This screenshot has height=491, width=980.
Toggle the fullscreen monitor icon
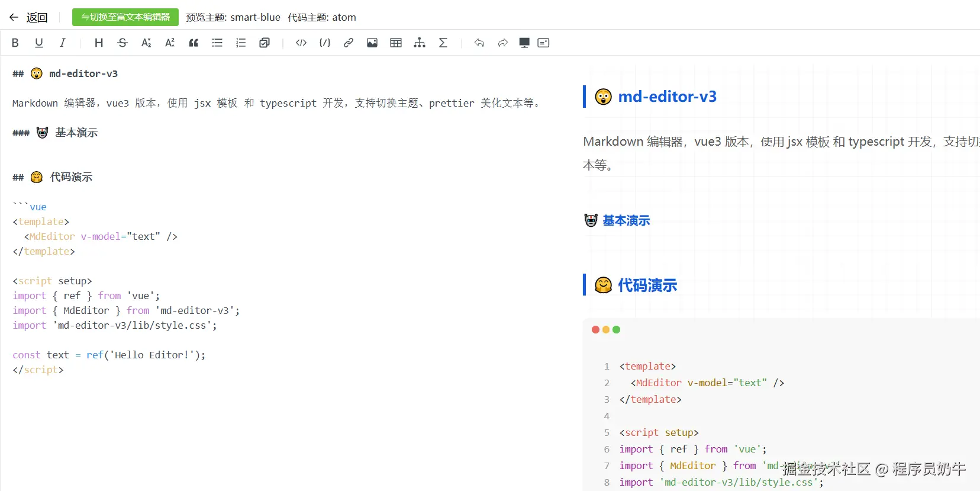[x=524, y=43]
